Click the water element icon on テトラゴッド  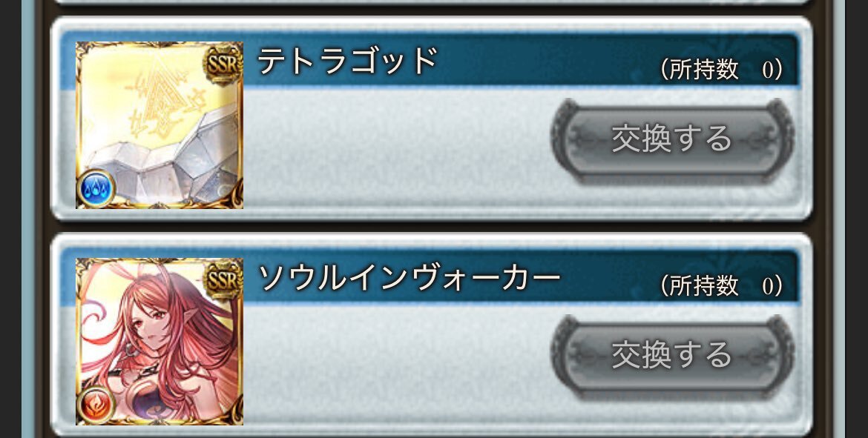coord(96,188)
